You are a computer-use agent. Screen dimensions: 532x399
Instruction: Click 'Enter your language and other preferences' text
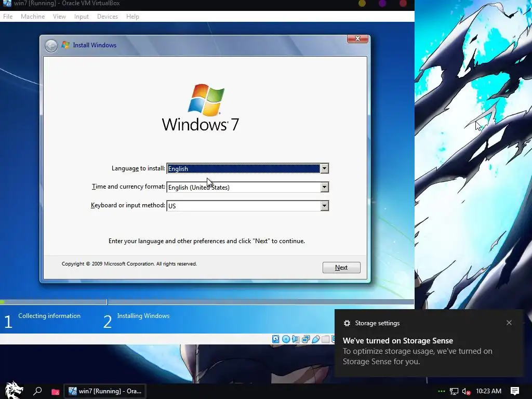(207, 241)
